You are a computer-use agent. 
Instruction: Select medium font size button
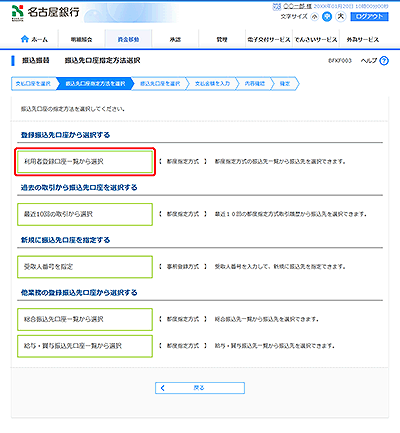pos(327,17)
